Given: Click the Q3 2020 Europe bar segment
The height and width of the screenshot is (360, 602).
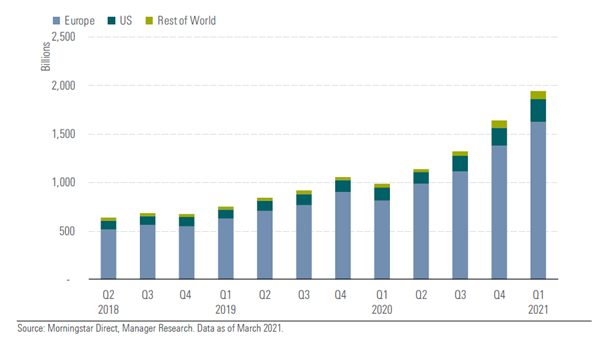Looking at the screenshot, I should point(460,225).
